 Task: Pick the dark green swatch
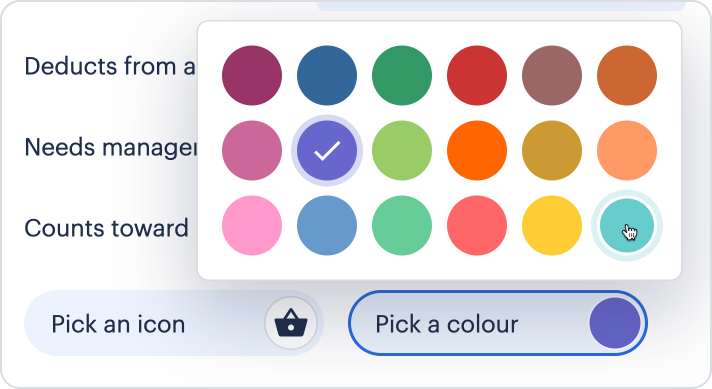(x=402, y=75)
